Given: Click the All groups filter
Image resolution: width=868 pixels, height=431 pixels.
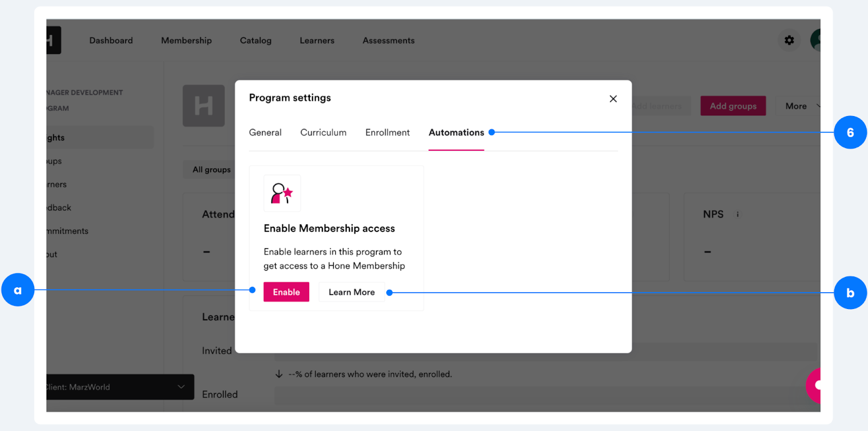Looking at the screenshot, I should (x=209, y=169).
